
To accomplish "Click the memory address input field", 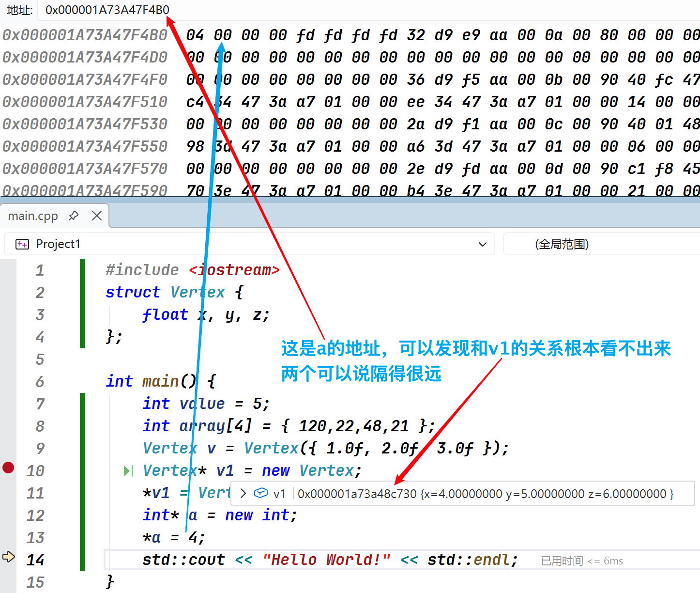I will coord(368,10).
